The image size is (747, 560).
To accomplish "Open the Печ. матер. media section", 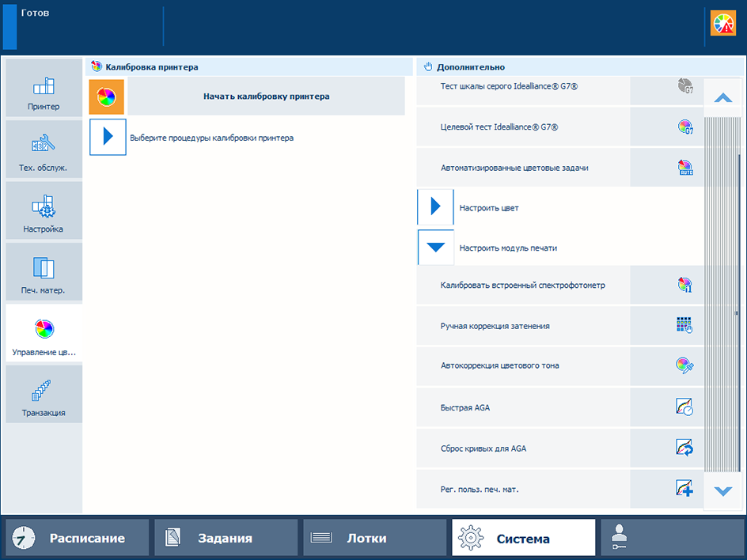I will tap(44, 272).
